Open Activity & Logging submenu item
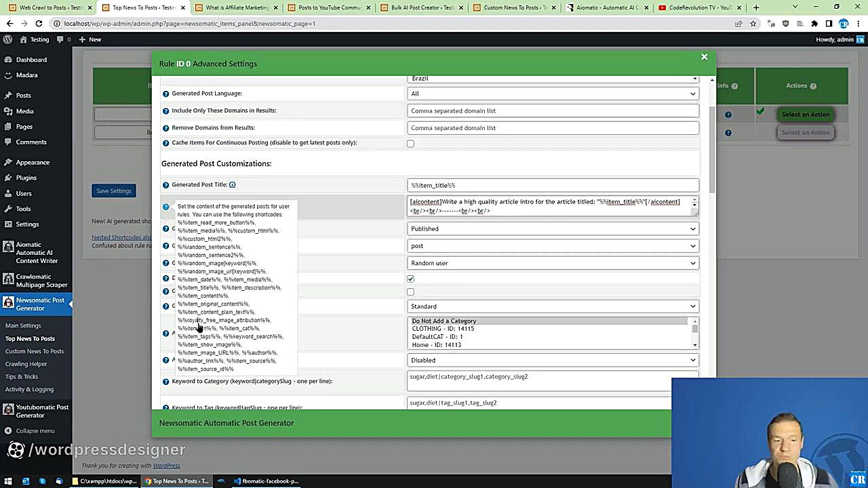The height and width of the screenshot is (488, 868). click(29, 390)
